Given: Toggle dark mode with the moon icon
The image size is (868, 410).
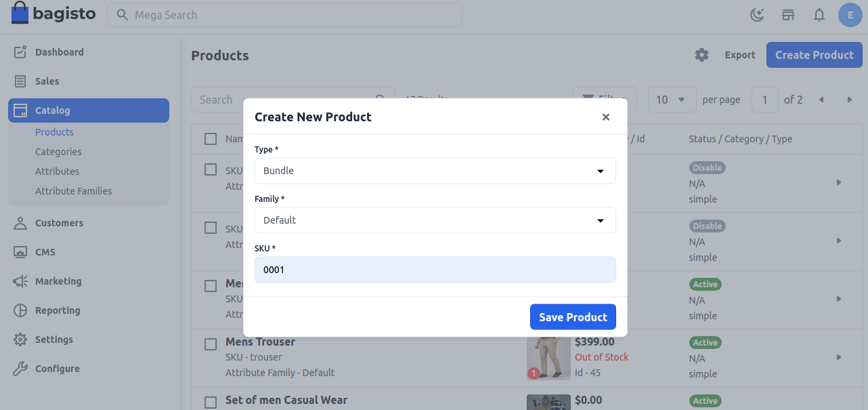Looking at the screenshot, I should (756, 14).
